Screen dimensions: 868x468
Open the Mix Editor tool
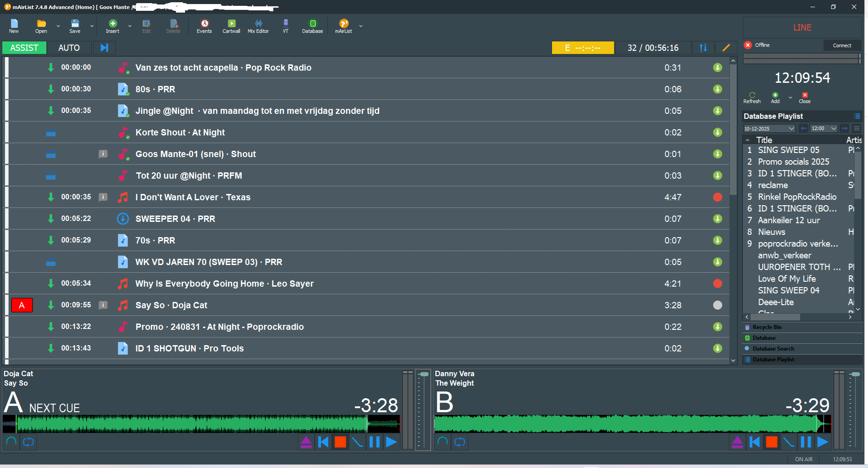258,26
